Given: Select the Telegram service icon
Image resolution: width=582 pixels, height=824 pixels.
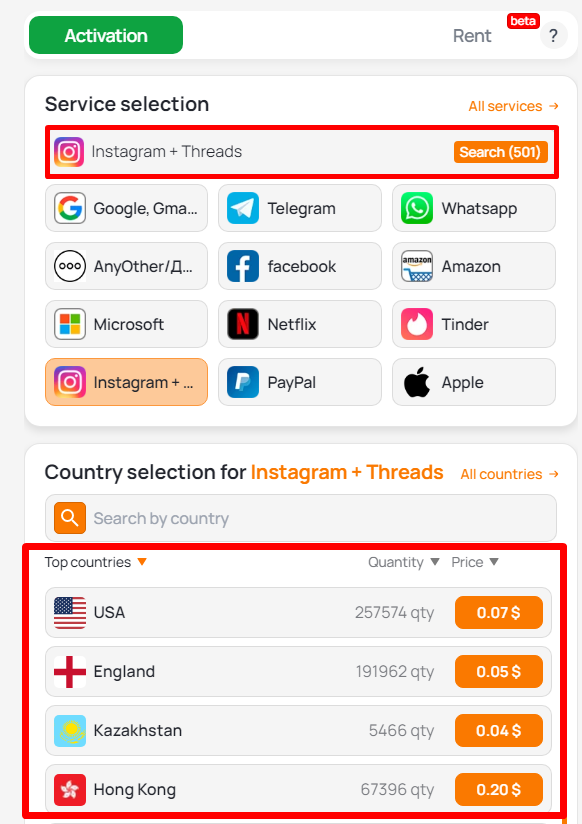Looking at the screenshot, I should tap(243, 208).
